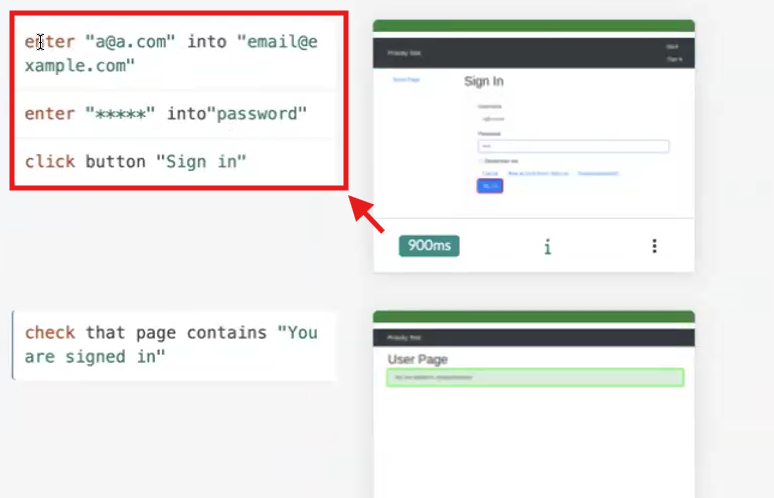
Task: Click the green highlighted message on User Page
Action: (534, 378)
